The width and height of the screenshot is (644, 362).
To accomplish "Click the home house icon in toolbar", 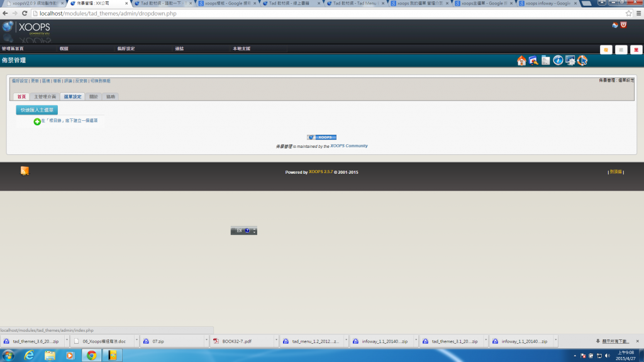I will [521, 60].
